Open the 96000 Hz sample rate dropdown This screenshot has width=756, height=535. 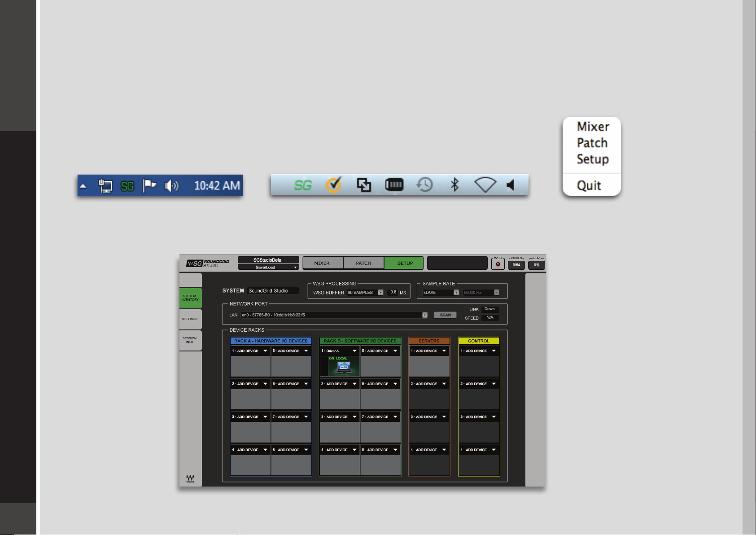481,293
